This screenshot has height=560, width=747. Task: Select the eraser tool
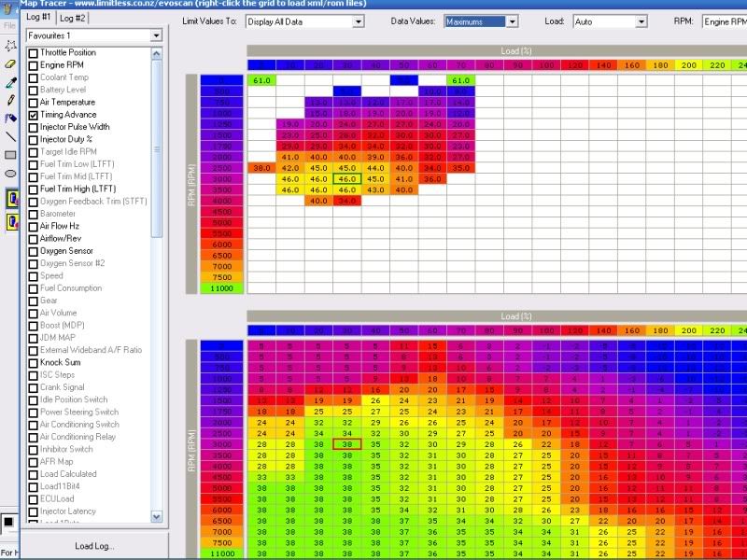[x=10, y=63]
